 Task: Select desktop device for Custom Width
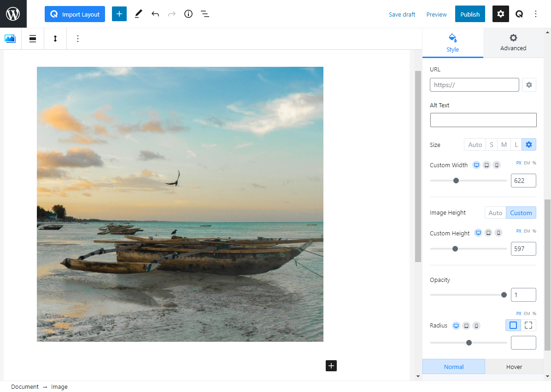pos(476,165)
